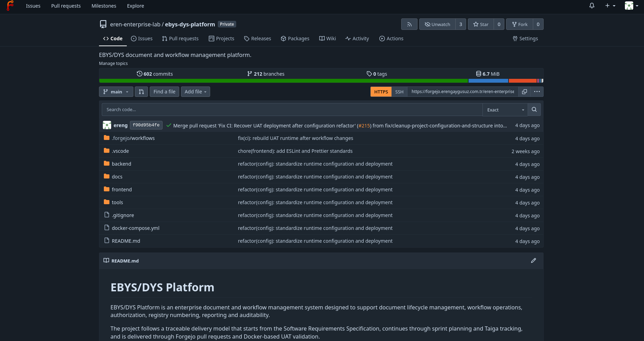Screen dimensions: 644x341
Task: Select HTTPS clone protocol
Action: click(381, 92)
